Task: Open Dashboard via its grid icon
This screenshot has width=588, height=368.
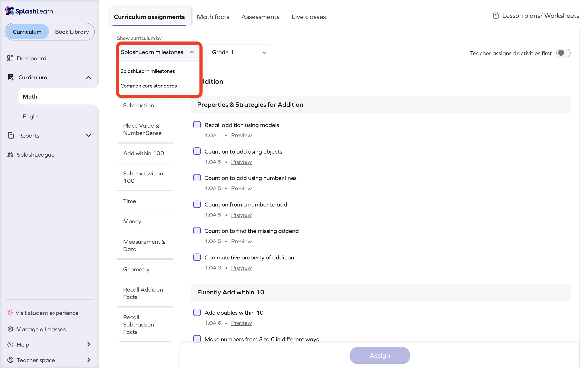Action: coord(10,58)
